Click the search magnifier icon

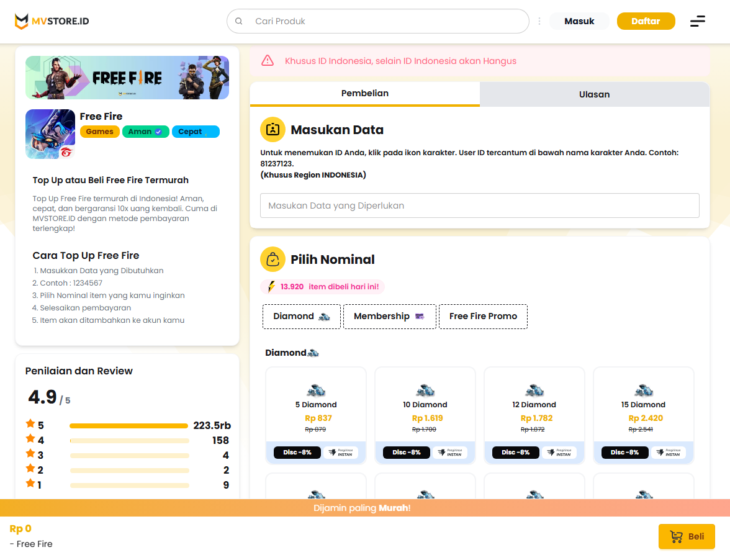pyautogui.click(x=239, y=21)
